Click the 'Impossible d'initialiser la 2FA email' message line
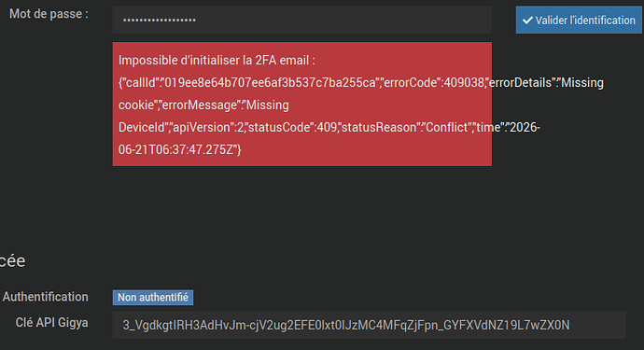 click(217, 61)
